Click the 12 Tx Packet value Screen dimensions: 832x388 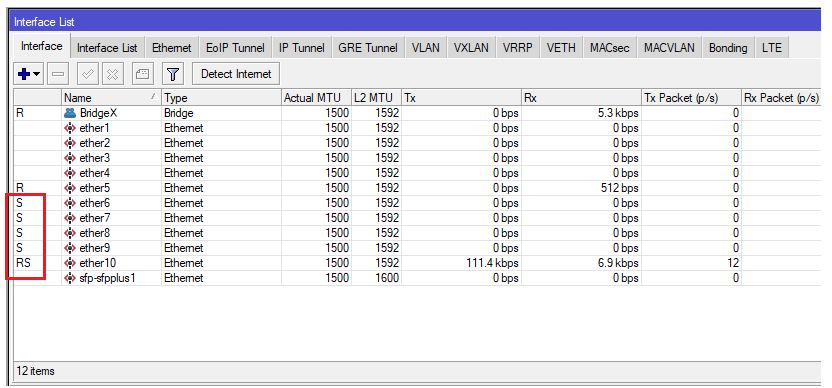coord(732,263)
